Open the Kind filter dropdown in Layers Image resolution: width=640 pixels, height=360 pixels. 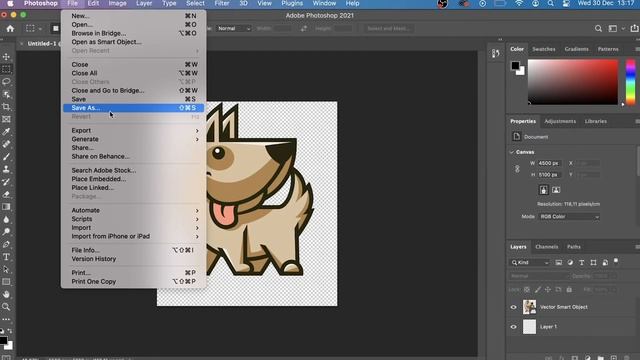[x=530, y=262]
